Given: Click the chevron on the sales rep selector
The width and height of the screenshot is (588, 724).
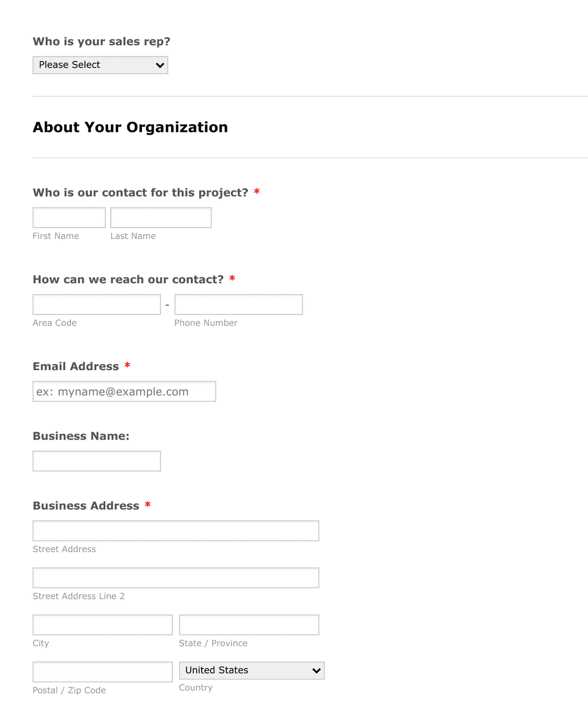Looking at the screenshot, I should click(159, 65).
